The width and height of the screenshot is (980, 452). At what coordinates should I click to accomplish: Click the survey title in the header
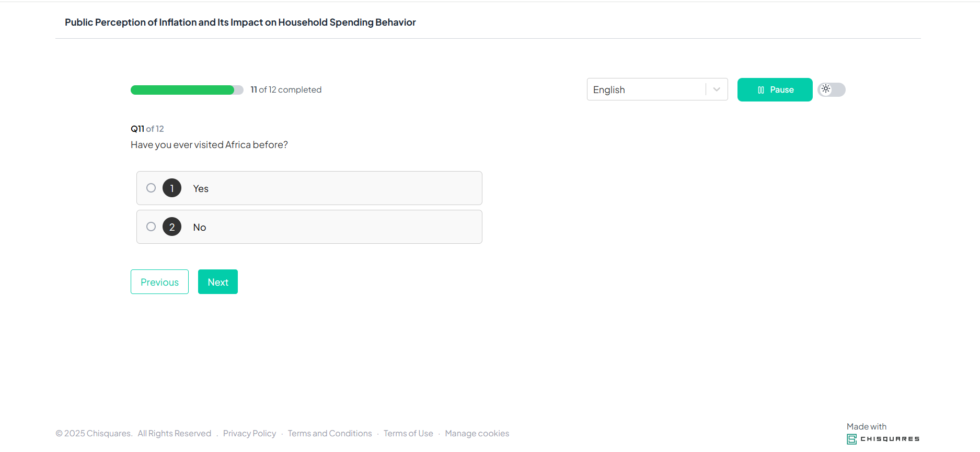(240, 22)
